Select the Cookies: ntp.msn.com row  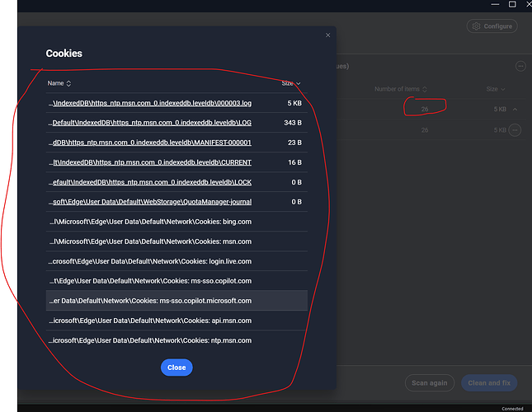click(177, 340)
